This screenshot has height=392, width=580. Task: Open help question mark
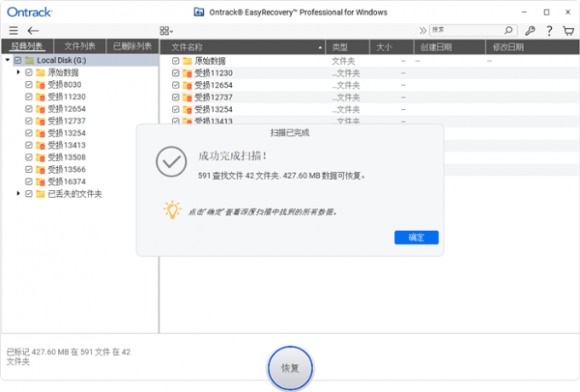(x=549, y=31)
